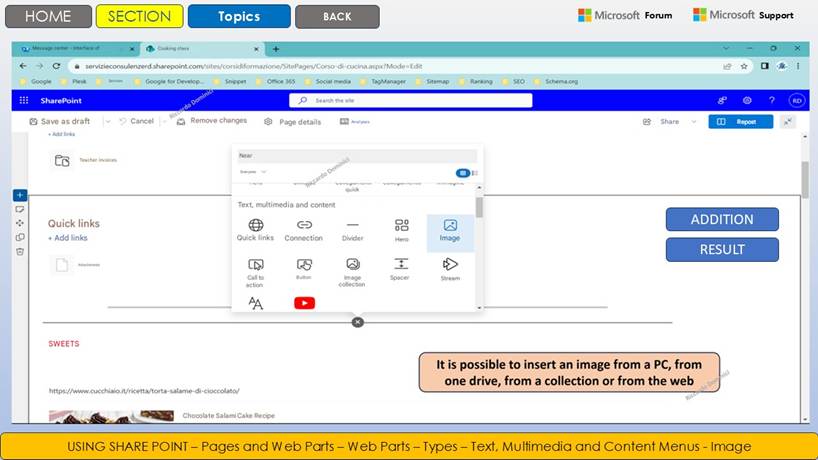The width and height of the screenshot is (818, 460).
Task: Click the Add links link under Quick links
Action: pos(68,238)
